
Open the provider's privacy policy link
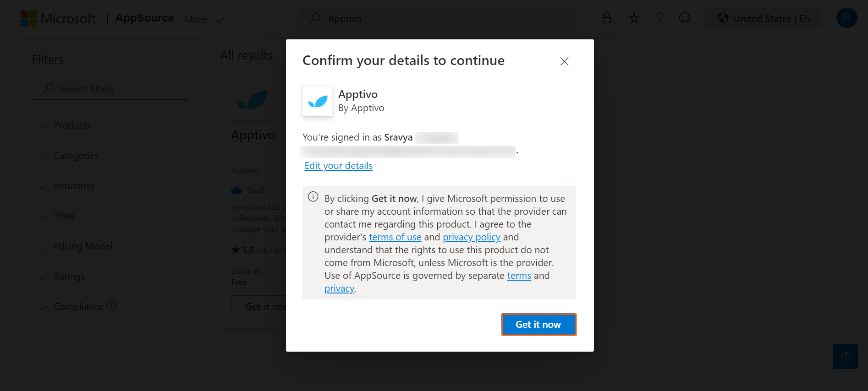(x=472, y=237)
